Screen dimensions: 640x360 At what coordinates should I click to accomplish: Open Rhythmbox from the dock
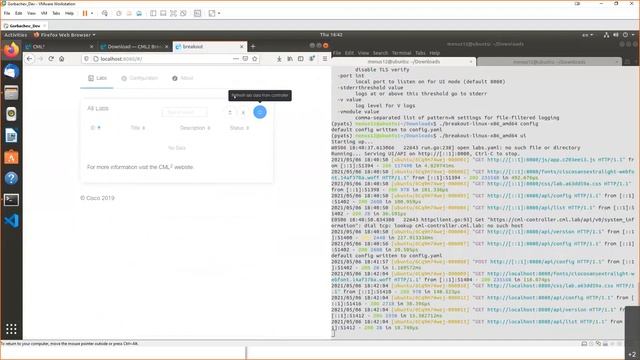click(x=11, y=114)
